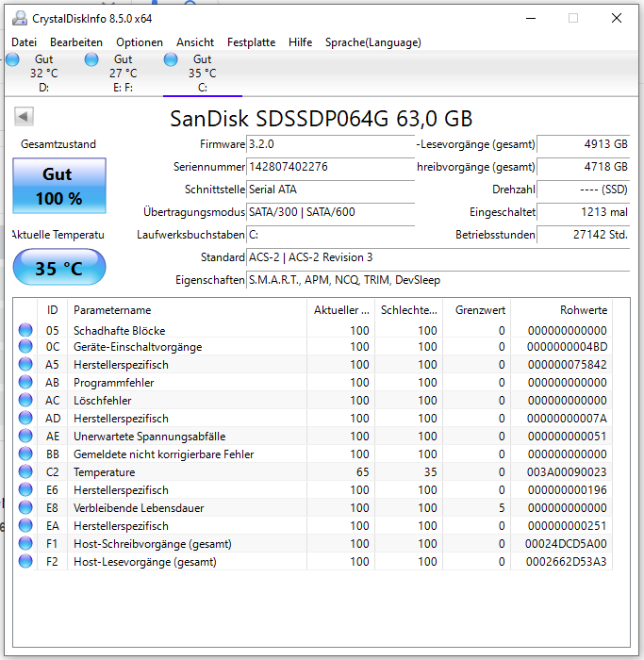Click status orb for attribute A5 row

25,364
